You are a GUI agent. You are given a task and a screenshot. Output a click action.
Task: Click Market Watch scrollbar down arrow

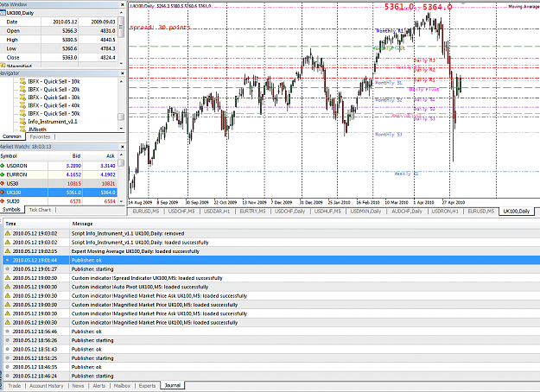point(121,201)
